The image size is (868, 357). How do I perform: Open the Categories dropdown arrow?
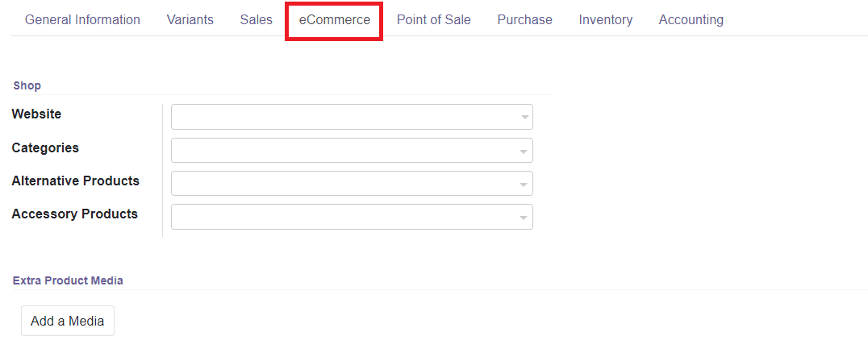525,151
